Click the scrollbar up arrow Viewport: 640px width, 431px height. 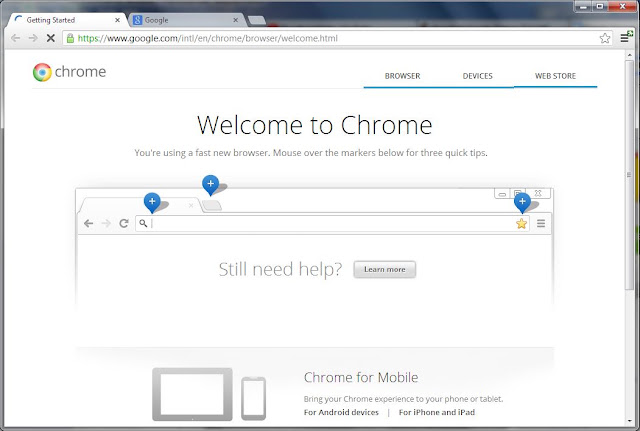pos(629,55)
